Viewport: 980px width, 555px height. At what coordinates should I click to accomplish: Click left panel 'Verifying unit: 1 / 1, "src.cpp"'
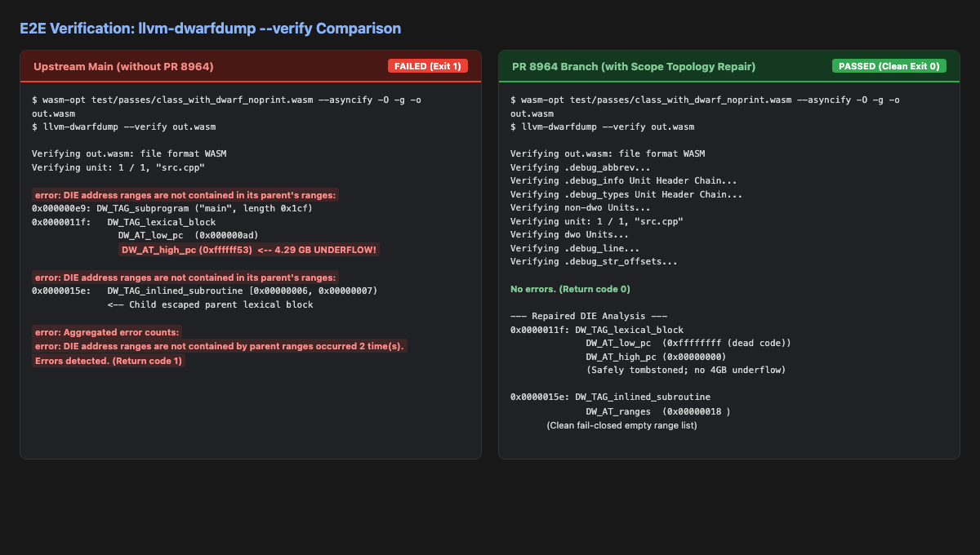[x=118, y=167]
